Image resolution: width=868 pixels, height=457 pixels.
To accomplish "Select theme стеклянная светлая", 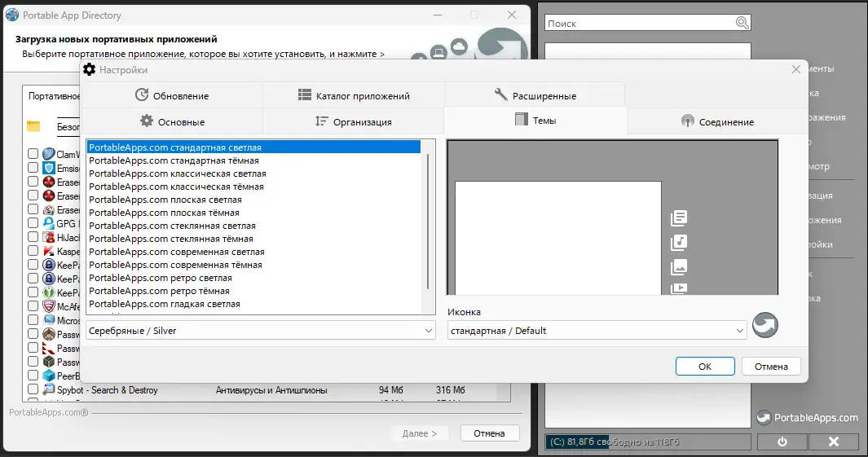I will click(x=253, y=225).
